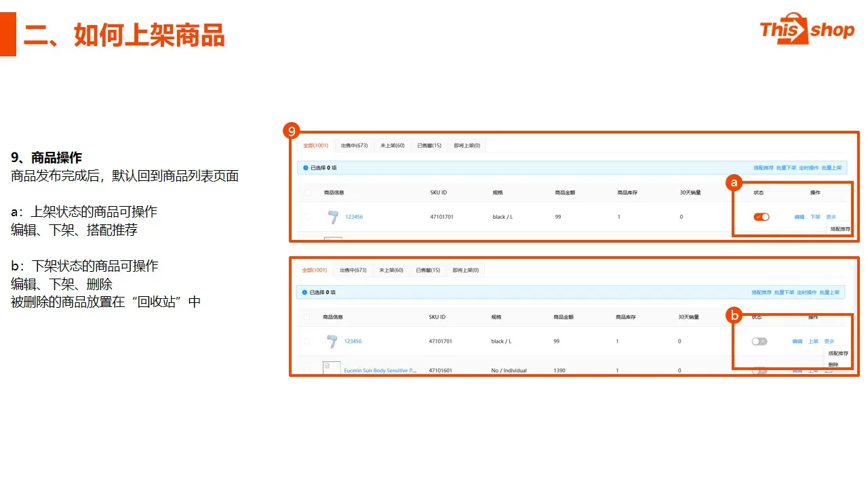868x488 pixels.
Task: Expand 更多 menu in panel a's row
Action: point(831,217)
